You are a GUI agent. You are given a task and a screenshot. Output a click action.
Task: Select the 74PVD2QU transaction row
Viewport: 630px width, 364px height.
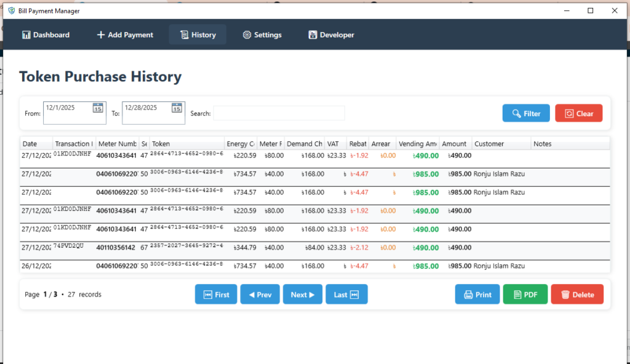(x=246, y=247)
